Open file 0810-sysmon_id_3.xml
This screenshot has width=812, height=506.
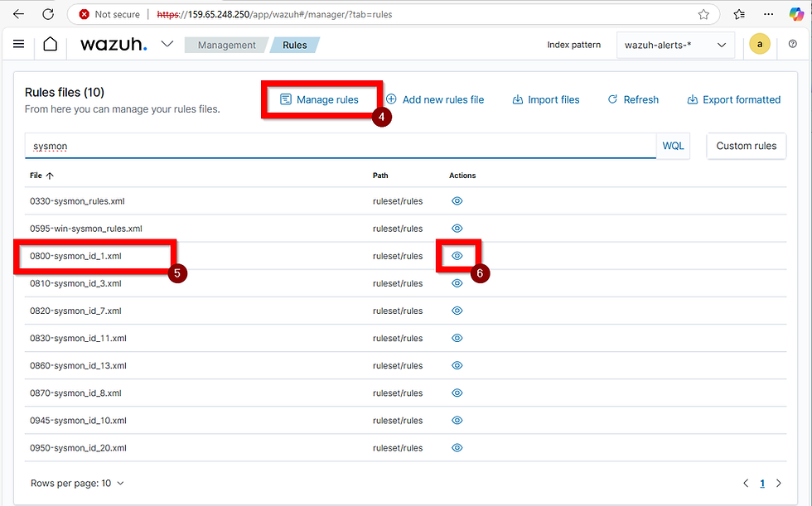[x=75, y=283]
